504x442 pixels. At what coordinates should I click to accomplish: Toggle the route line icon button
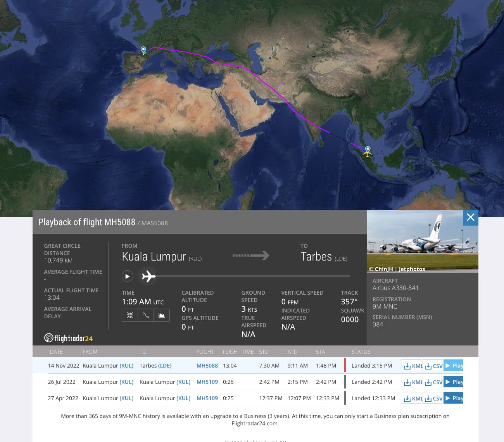[146, 315]
